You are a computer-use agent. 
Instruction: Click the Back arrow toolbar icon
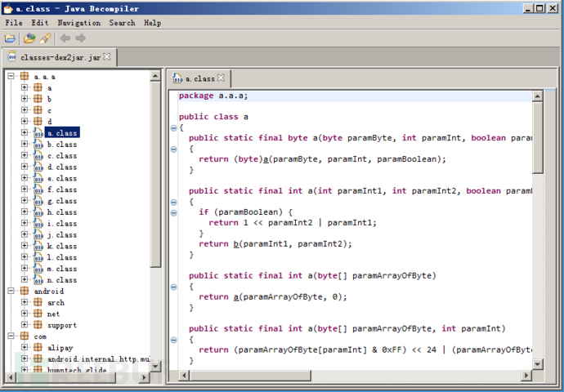[65, 38]
